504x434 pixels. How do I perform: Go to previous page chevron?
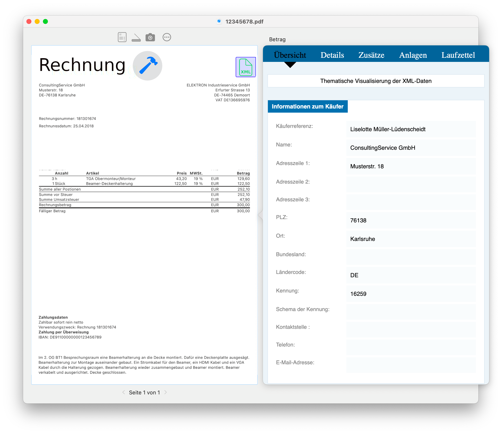coord(124,392)
